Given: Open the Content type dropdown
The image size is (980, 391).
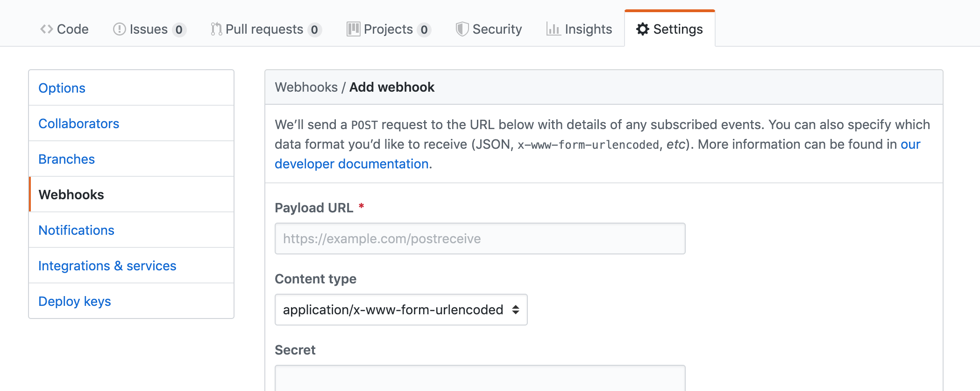Looking at the screenshot, I should point(401,310).
